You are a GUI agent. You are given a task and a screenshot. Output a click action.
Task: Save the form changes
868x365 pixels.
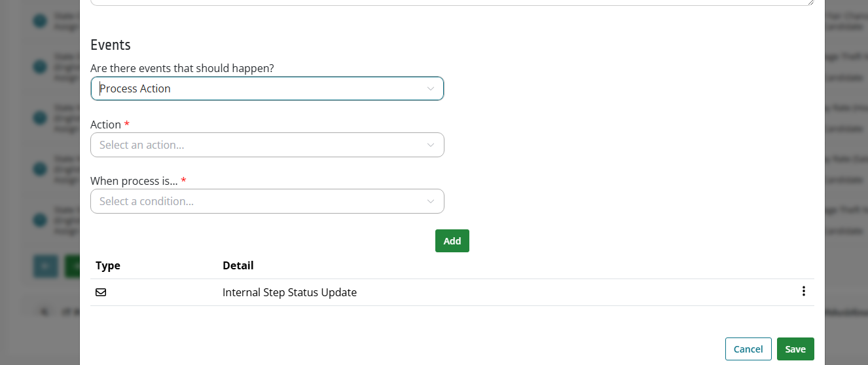795,349
